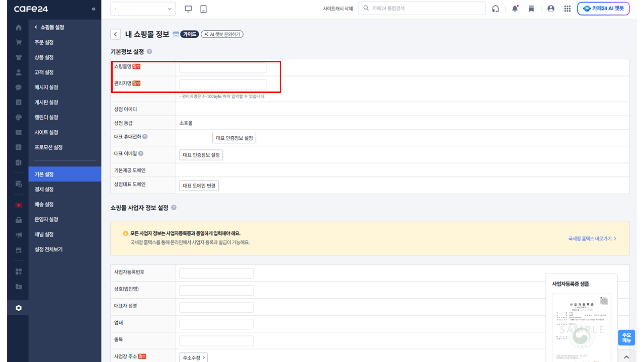The width and height of the screenshot is (644, 362).
Task: Click the scroll-to-top arrow button
Action: [626, 356]
